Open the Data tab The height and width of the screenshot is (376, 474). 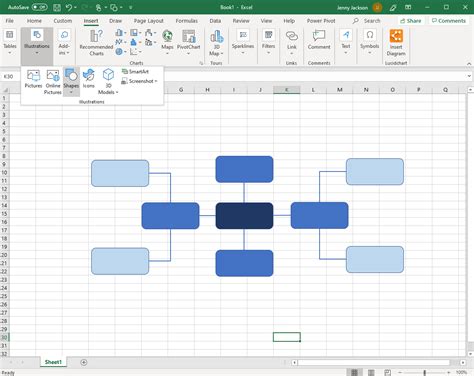click(215, 21)
